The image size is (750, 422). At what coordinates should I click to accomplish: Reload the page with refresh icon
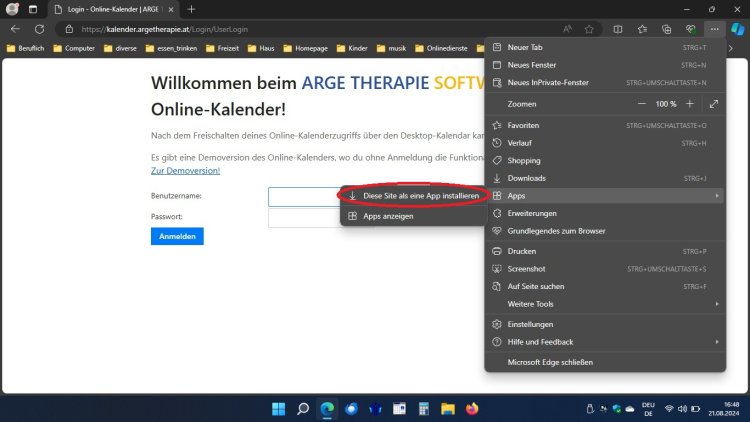39,29
